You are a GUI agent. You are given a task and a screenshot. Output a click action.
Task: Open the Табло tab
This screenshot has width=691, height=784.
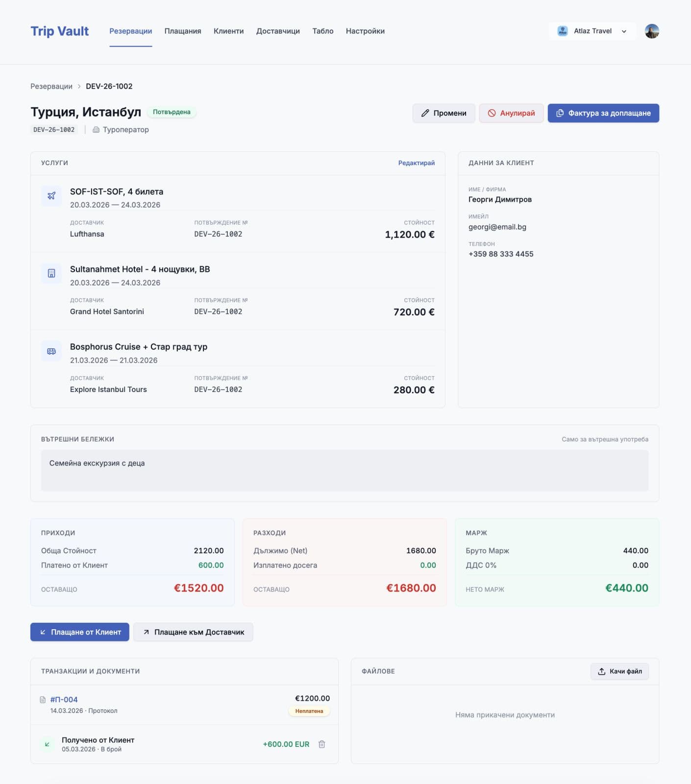coord(323,31)
